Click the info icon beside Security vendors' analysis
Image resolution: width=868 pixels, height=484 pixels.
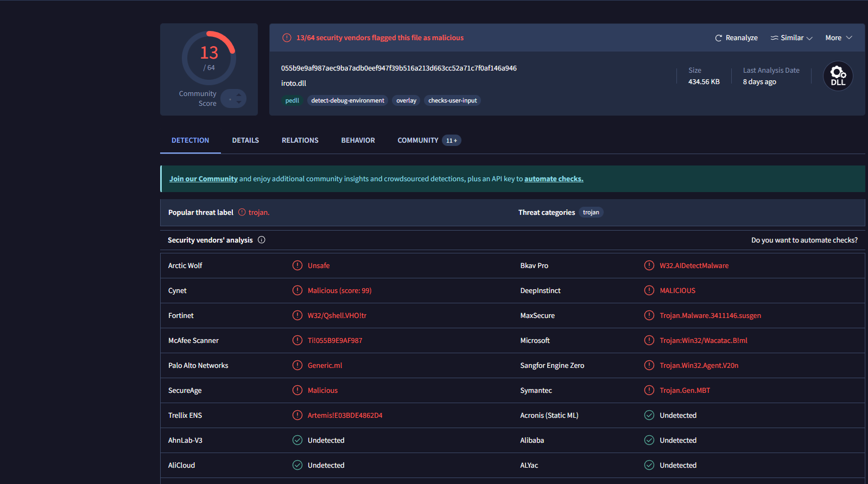[x=261, y=240]
